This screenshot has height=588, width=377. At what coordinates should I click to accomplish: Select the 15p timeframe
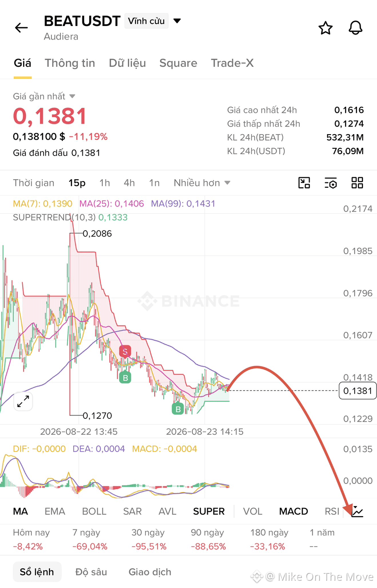click(x=77, y=183)
